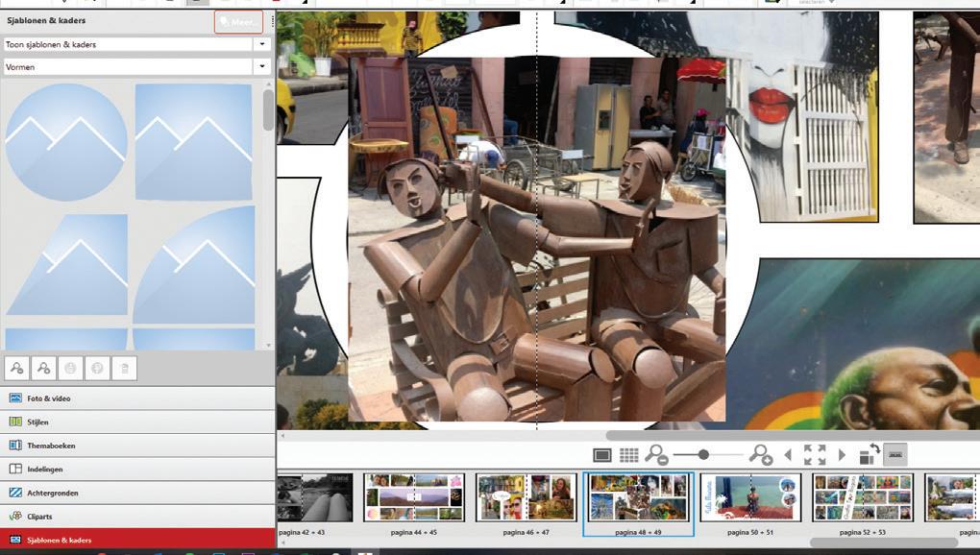
Task: Go to previous page arrow
Action: 788,455
